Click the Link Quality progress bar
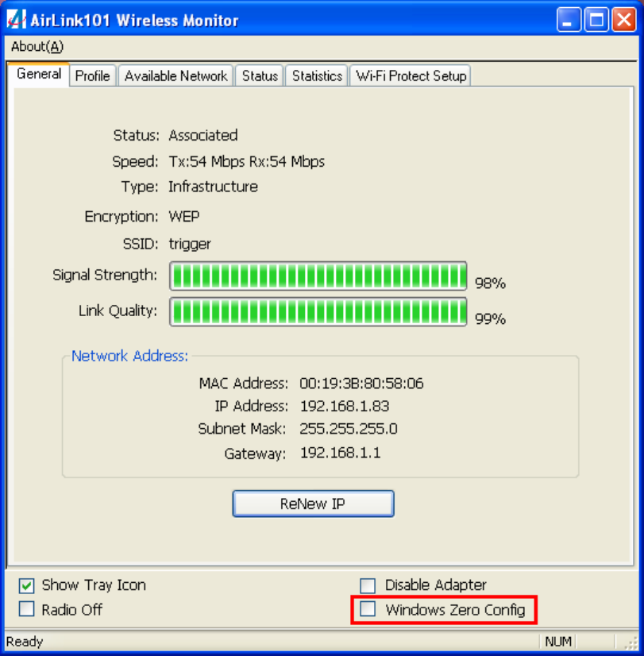The width and height of the screenshot is (644, 656). click(x=318, y=311)
